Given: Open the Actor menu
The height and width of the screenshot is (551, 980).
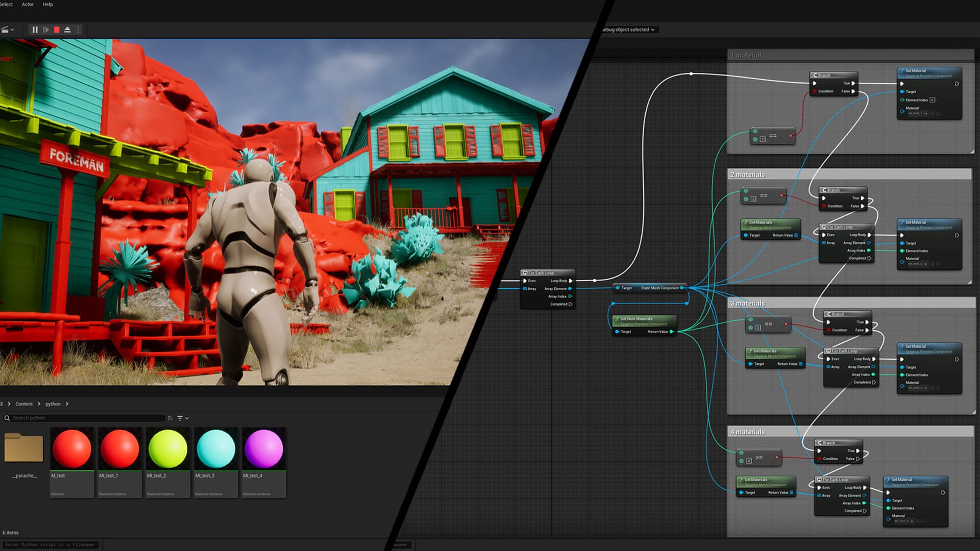Looking at the screenshot, I should pyautogui.click(x=28, y=4).
